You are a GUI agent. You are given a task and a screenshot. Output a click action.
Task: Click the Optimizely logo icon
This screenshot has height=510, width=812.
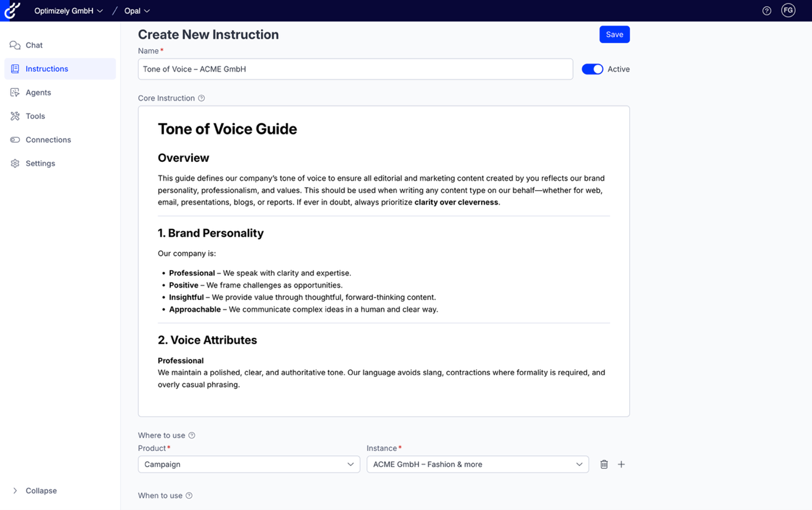pyautogui.click(x=12, y=10)
